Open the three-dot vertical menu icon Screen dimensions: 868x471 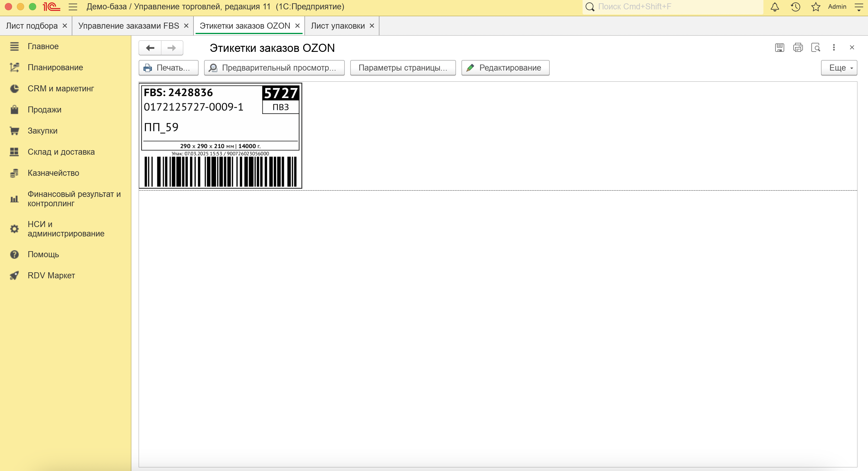tap(834, 48)
